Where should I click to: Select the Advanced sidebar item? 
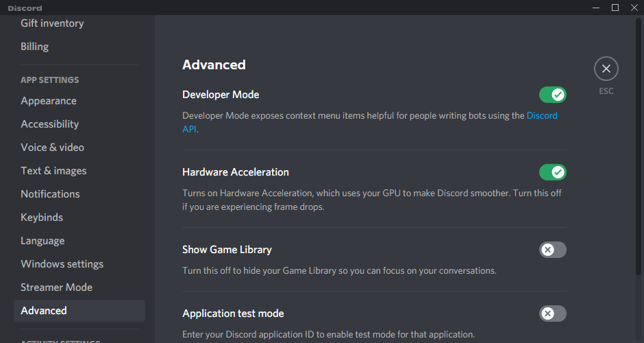point(79,311)
